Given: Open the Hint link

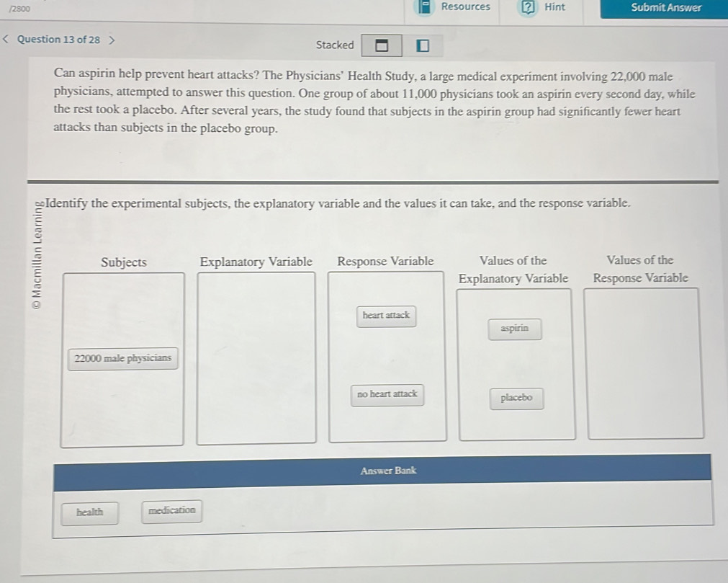Looking at the screenshot, I should [554, 7].
